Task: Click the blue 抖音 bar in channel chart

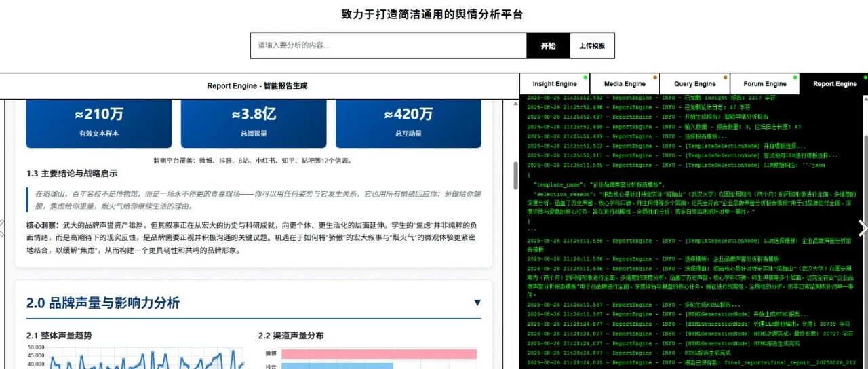Action: point(337,366)
